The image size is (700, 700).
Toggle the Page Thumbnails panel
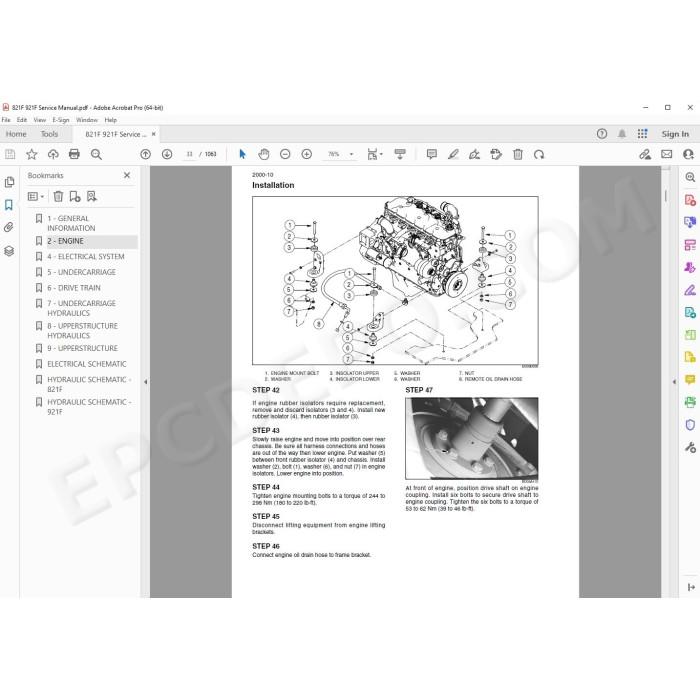point(9,182)
